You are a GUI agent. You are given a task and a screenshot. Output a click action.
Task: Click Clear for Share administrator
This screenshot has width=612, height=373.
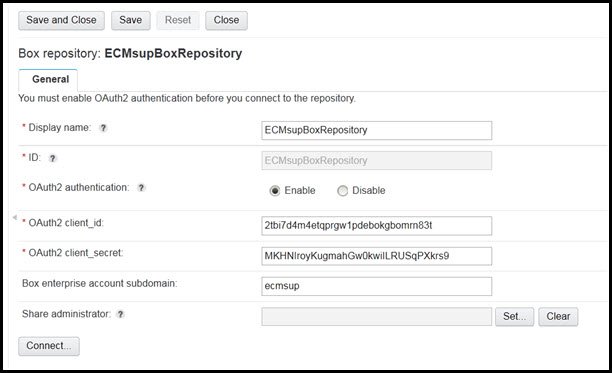558,316
